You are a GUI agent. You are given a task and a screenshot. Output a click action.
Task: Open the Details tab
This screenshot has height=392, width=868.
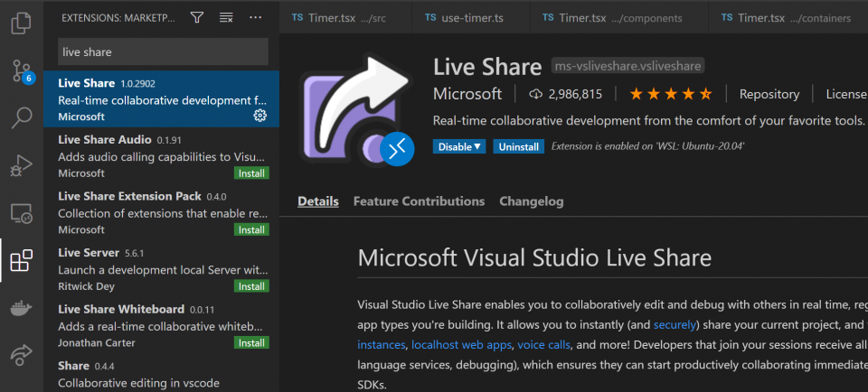coord(318,201)
